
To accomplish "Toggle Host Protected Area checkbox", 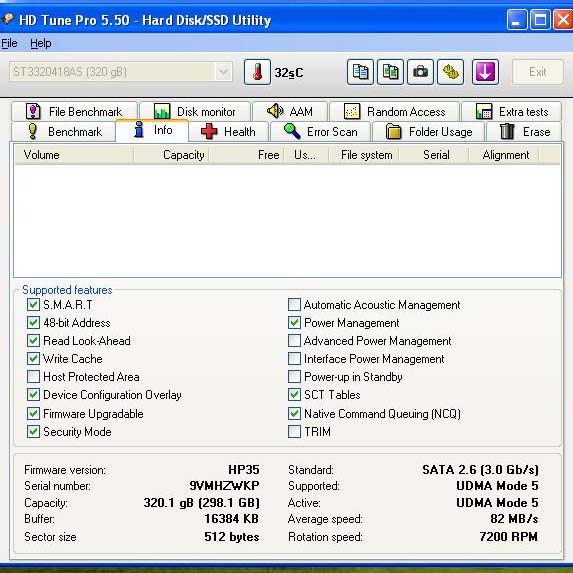I will tap(33, 376).
